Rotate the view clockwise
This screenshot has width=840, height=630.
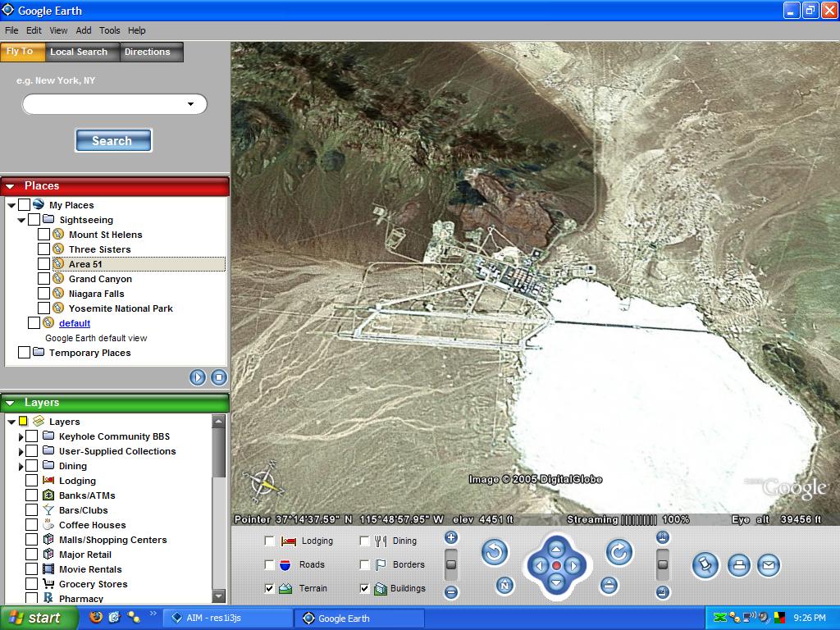click(x=619, y=553)
